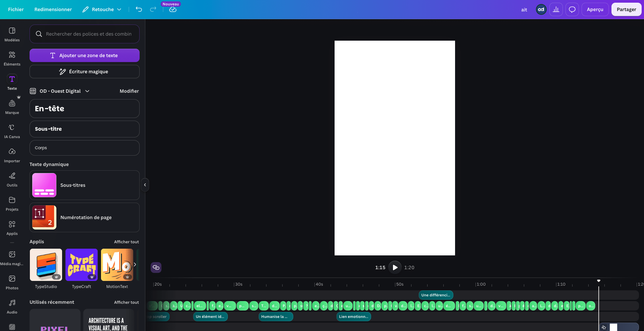Click Modifier next to brand kit
This screenshot has height=331, width=644.
click(x=129, y=91)
